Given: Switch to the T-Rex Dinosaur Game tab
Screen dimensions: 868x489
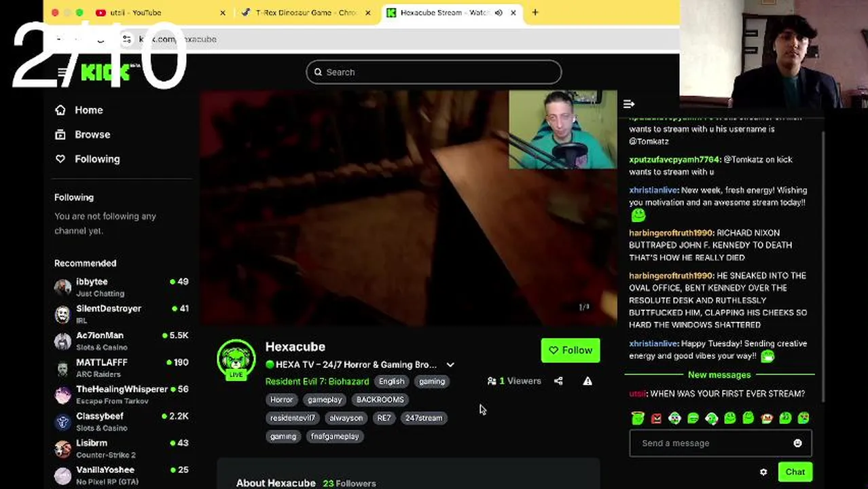Looking at the screenshot, I should 306,12.
